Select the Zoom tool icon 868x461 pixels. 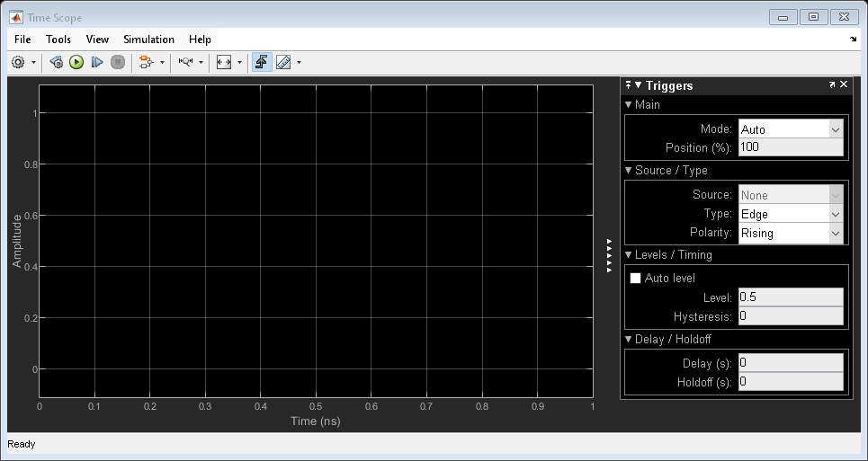click(x=185, y=62)
